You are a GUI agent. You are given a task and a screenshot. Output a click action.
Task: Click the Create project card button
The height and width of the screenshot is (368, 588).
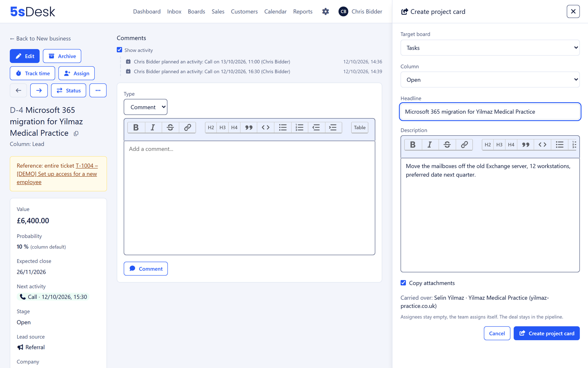pyautogui.click(x=547, y=333)
